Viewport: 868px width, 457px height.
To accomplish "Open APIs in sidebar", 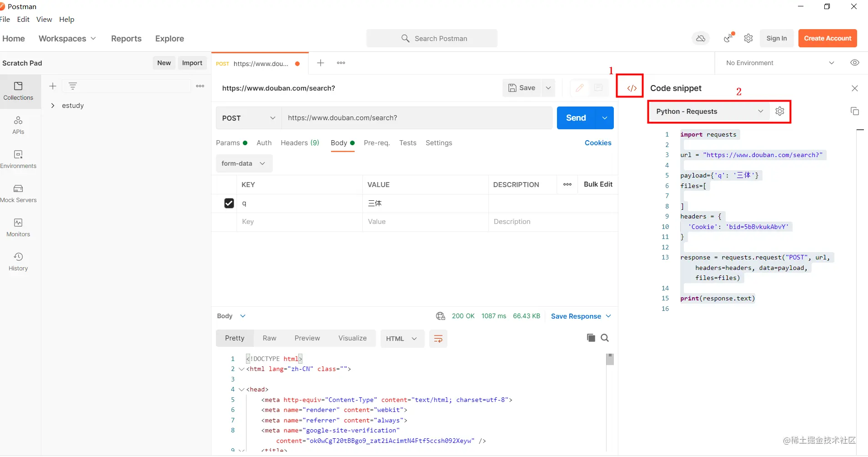I will [x=18, y=125].
